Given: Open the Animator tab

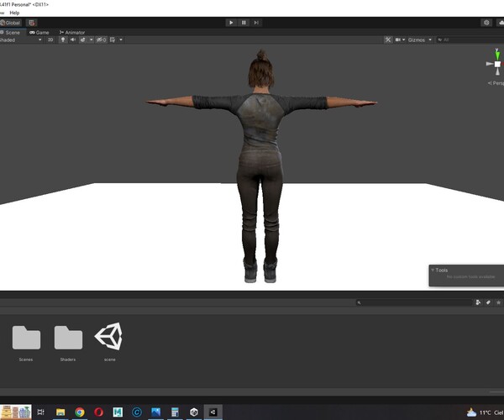Looking at the screenshot, I should (72, 32).
